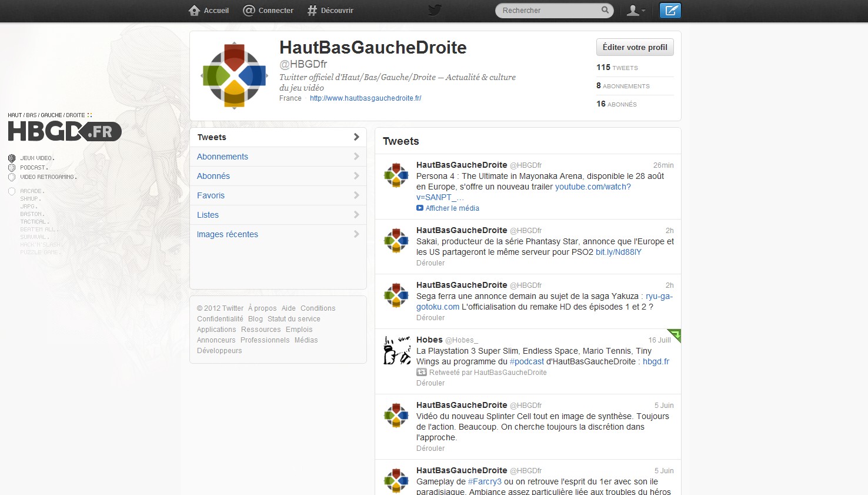Open the ryu-ga-gotoku.com link
The image size is (868, 495).
point(659,296)
